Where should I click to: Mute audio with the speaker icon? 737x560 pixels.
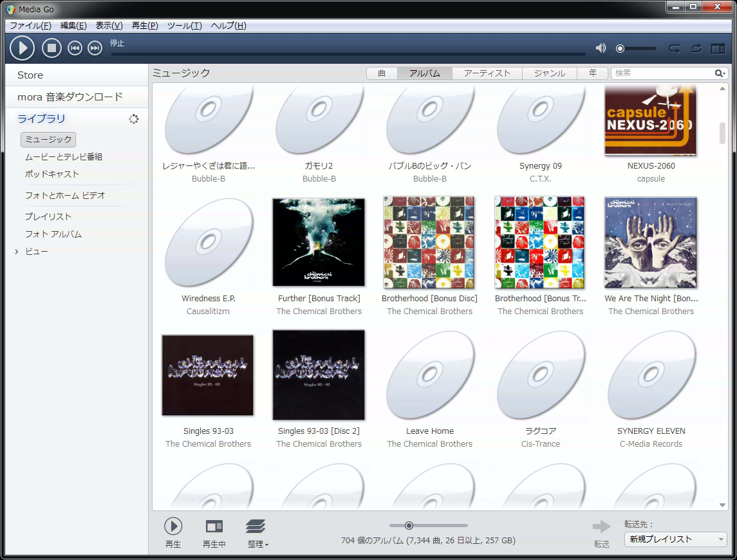coord(601,48)
